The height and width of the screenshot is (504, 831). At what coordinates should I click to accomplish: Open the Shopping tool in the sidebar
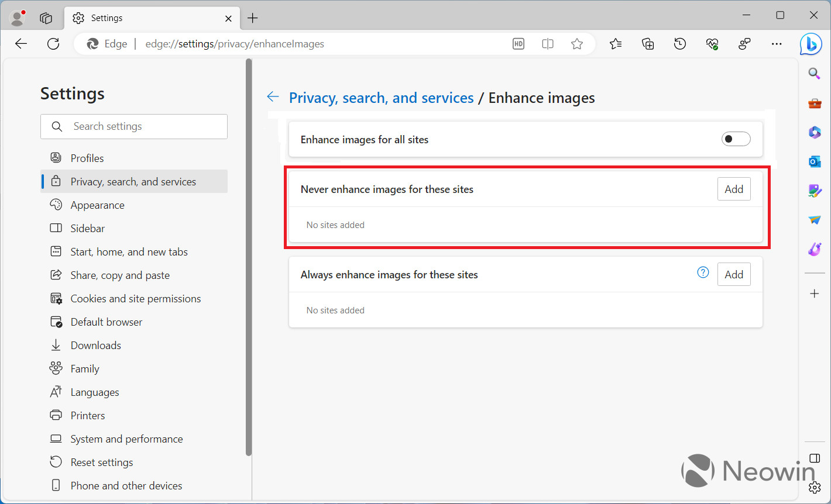(x=814, y=103)
